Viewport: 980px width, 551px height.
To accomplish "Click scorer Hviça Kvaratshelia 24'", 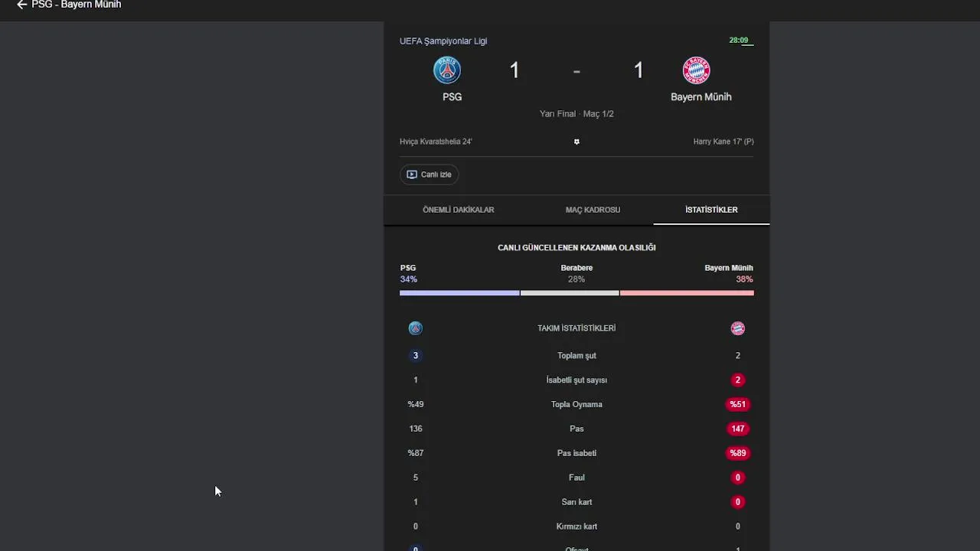I will [436, 142].
